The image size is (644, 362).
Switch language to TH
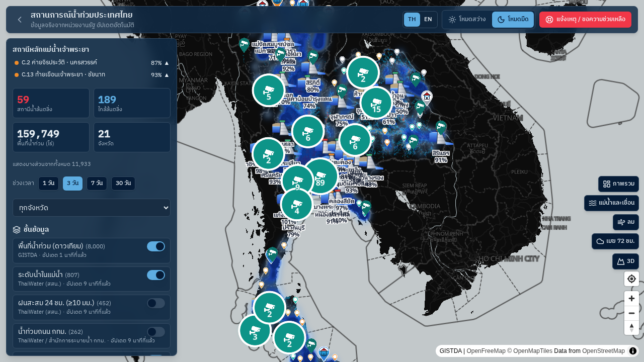[x=412, y=20]
